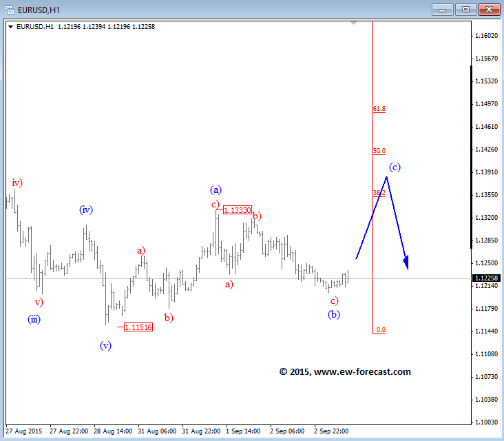Click the 1.16020 value on price scale

(485, 35)
